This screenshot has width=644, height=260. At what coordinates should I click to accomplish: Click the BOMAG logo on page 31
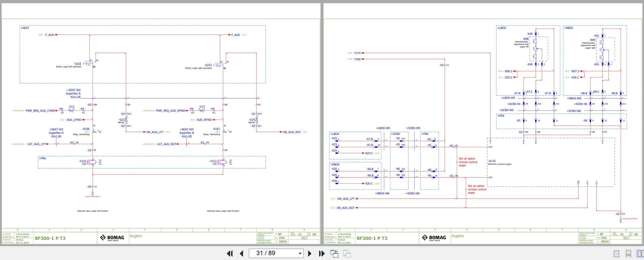(x=112, y=238)
